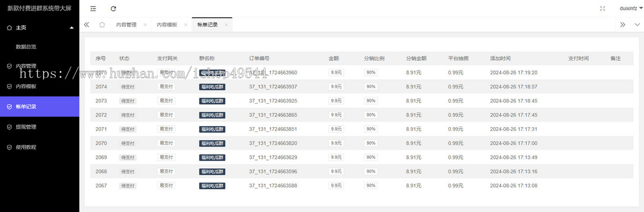Click order number 37_131_1724663865

click(273, 115)
